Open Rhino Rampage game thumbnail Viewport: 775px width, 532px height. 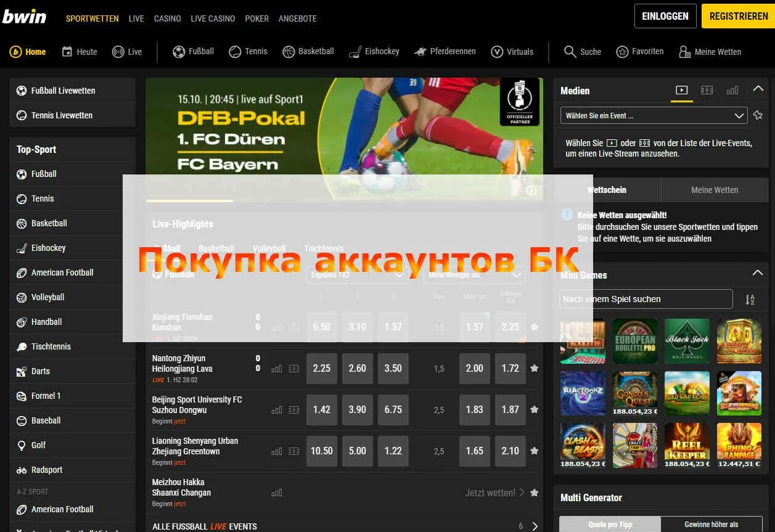739,445
